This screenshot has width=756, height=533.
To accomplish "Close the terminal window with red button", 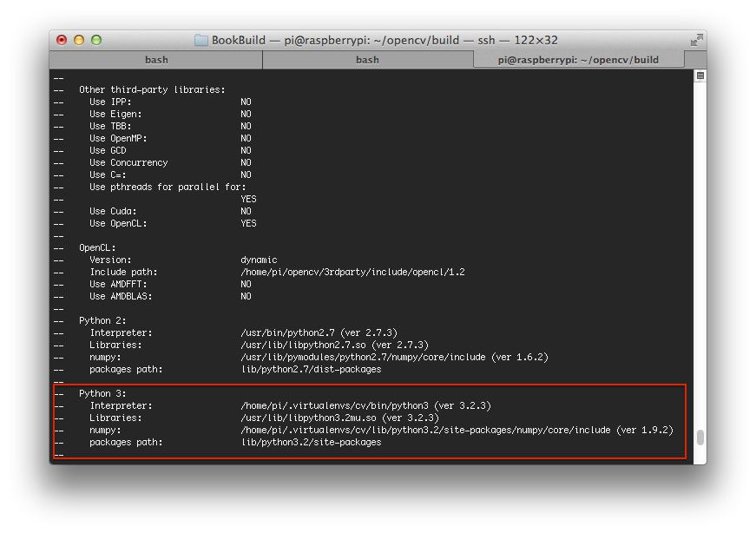I will click(62, 40).
